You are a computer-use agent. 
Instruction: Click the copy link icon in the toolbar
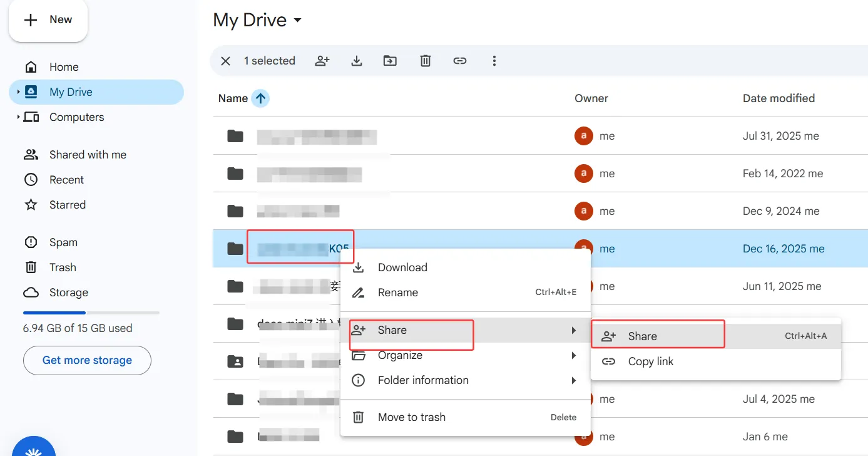[x=460, y=61]
